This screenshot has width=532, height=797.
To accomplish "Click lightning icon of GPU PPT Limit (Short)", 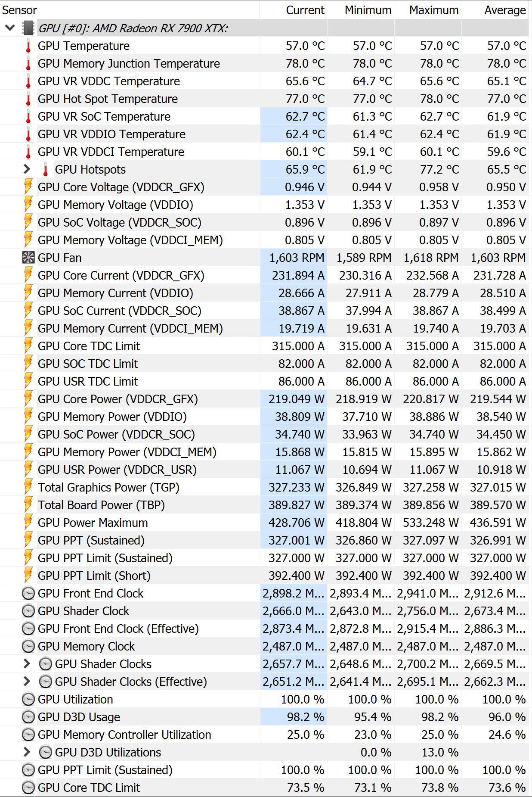I will [28, 576].
